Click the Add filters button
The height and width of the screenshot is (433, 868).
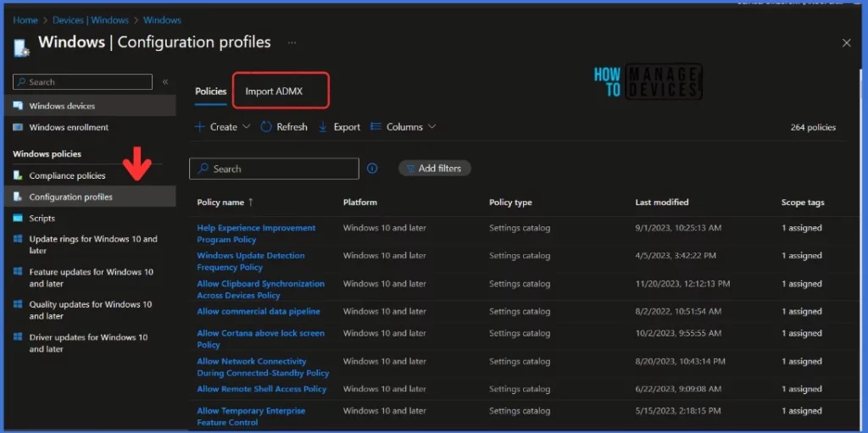[x=435, y=169]
